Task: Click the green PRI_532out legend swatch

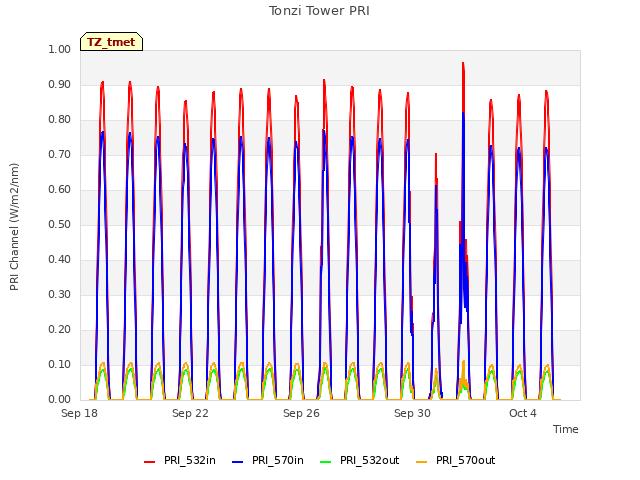Action: coord(326,462)
